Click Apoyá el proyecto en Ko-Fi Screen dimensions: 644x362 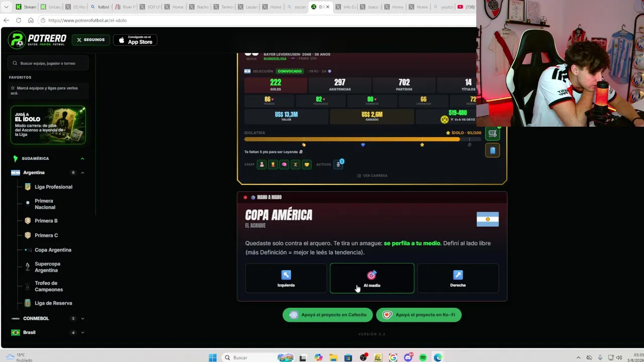click(419, 315)
